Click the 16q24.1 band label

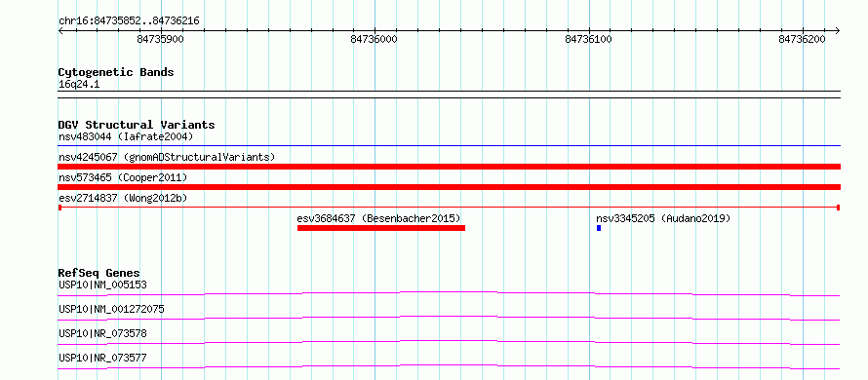click(x=79, y=85)
